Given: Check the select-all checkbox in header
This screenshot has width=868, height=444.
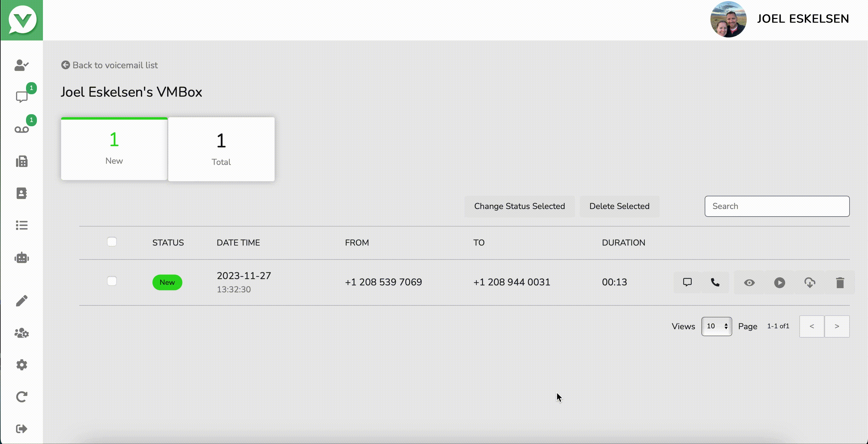Looking at the screenshot, I should [x=112, y=242].
